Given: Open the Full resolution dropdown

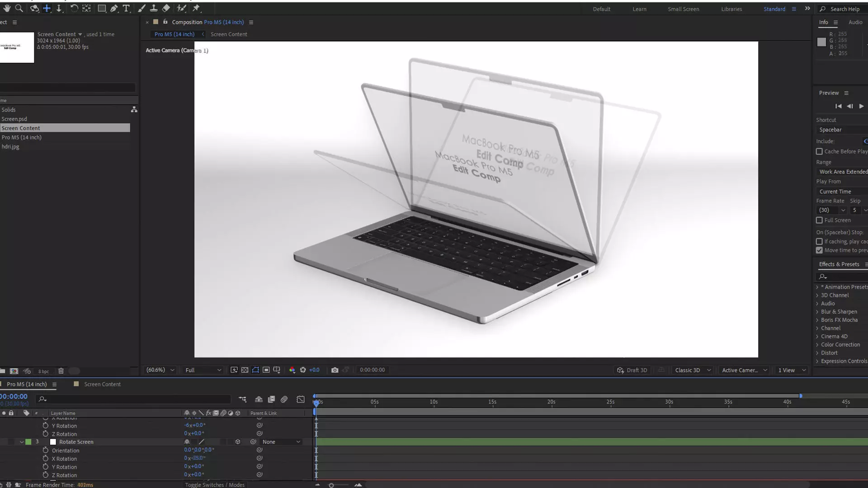Looking at the screenshot, I should [203, 370].
